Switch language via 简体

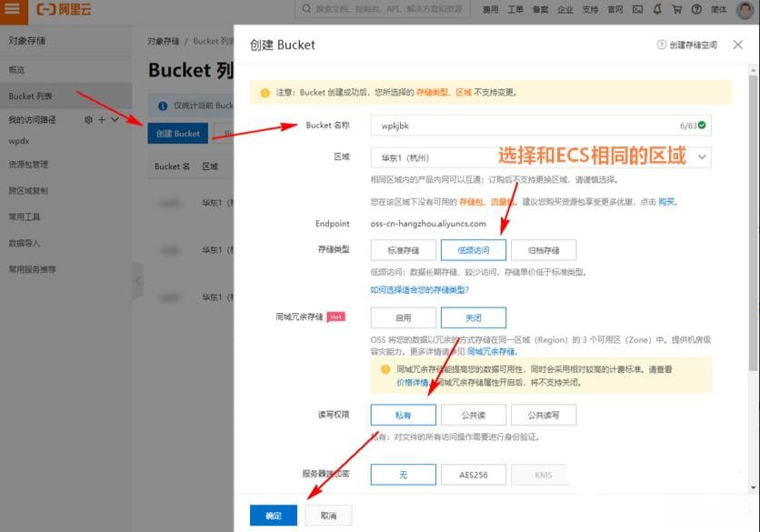(x=719, y=9)
